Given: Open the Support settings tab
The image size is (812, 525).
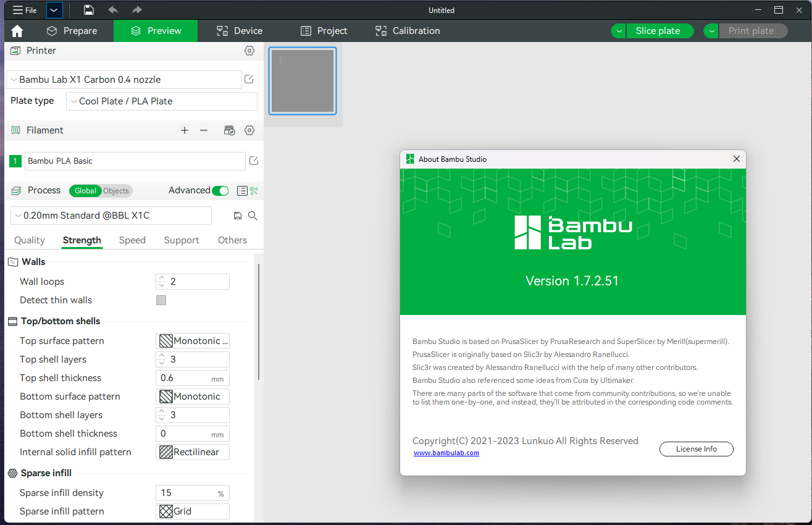Looking at the screenshot, I should click(182, 240).
